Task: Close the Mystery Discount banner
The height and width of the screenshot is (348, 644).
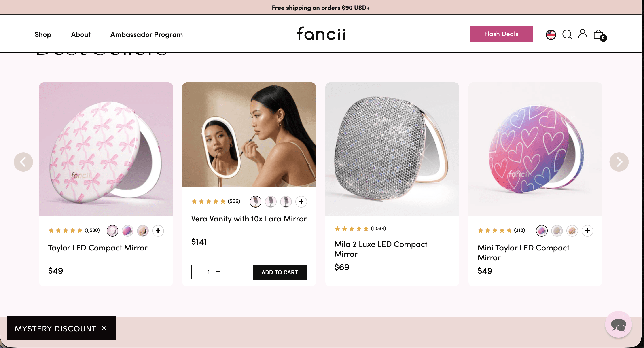Action: 104,328
